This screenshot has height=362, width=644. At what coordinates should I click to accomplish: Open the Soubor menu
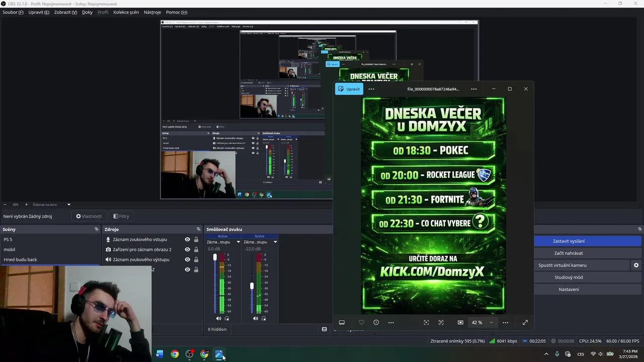click(x=13, y=12)
